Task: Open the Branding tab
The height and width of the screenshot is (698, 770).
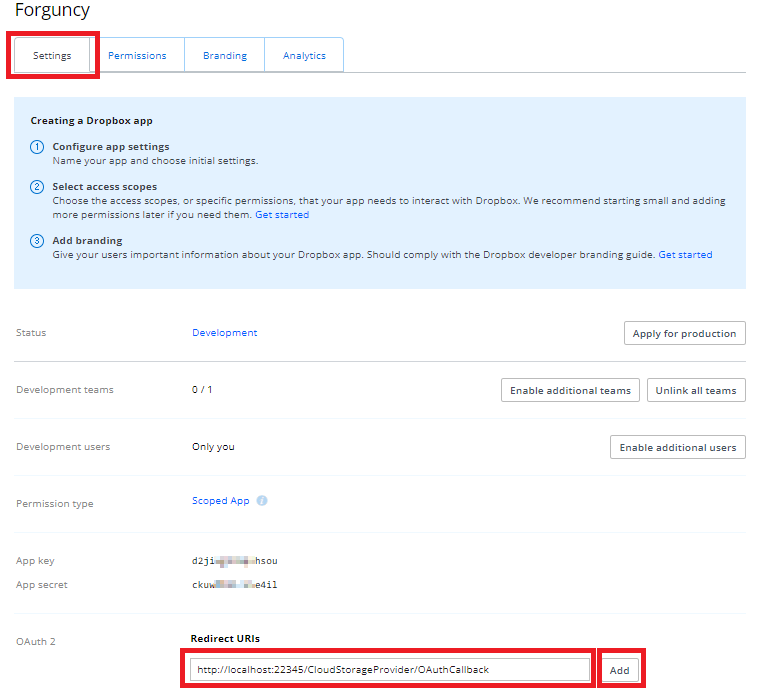Action: [225, 56]
